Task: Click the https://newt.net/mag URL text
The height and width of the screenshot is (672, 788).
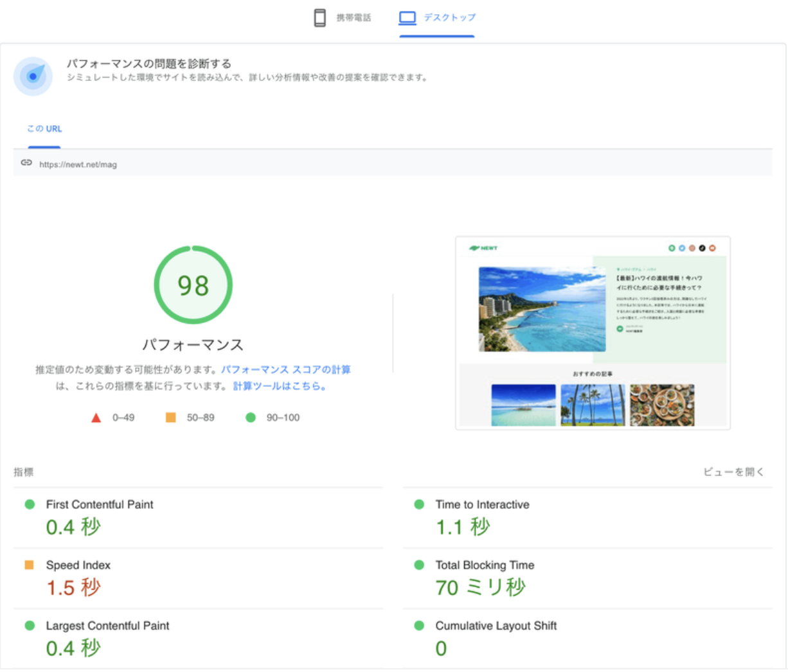Action: point(78,164)
